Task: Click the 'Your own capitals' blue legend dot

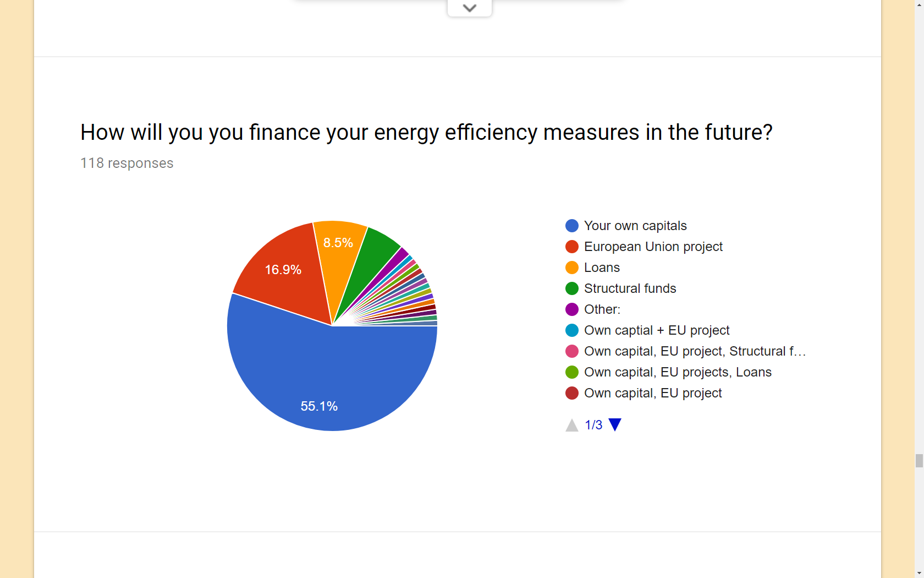Action: (572, 226)
